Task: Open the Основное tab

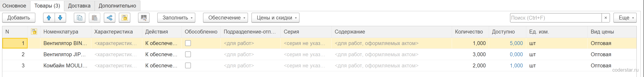Action: (x=14, y=6)
